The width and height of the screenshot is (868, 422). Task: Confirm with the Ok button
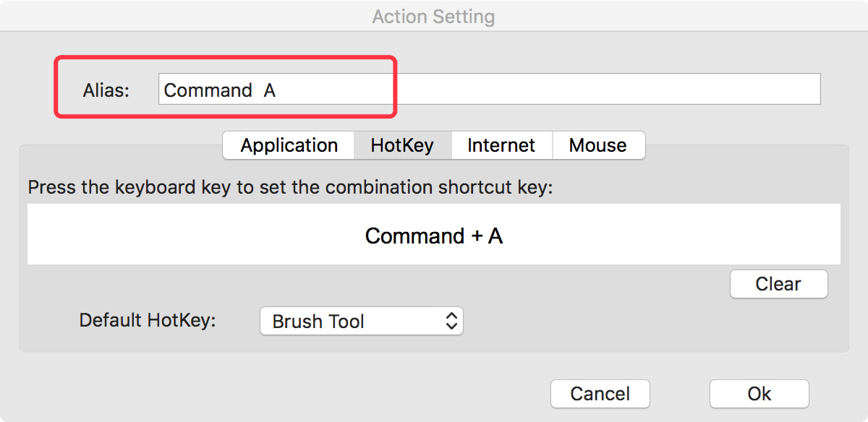(x=759, y=394)
